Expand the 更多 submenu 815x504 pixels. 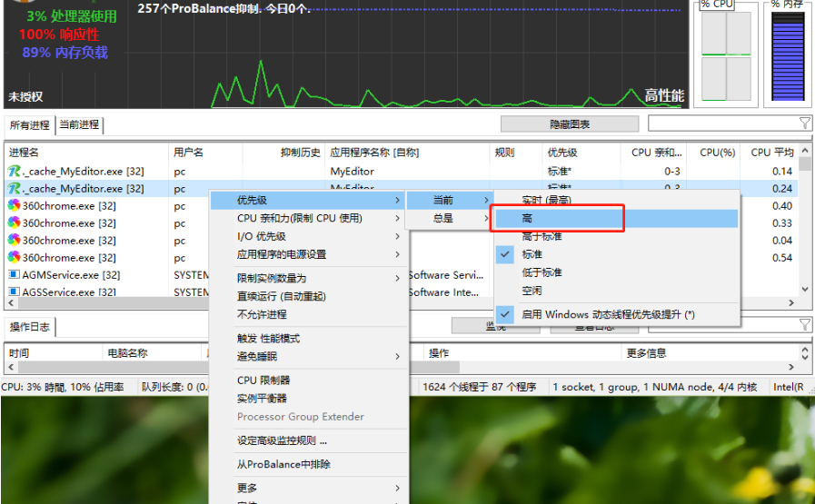tap(309, 488)
